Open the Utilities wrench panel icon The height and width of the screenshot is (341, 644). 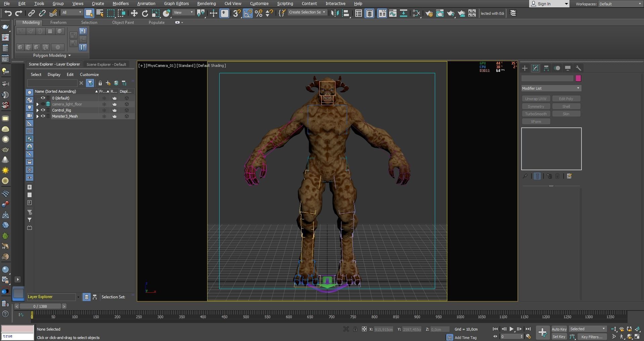pyautogui.click(x=579, y=68)
